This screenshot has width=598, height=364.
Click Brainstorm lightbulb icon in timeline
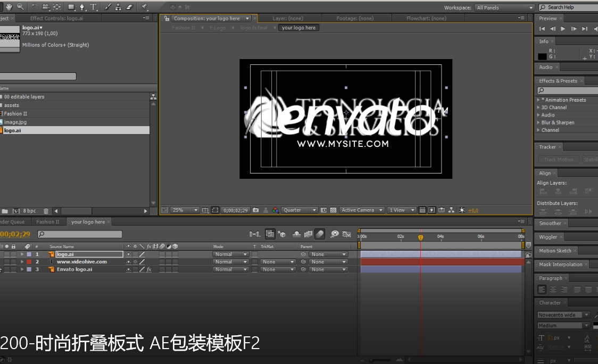tap(335, 234)
